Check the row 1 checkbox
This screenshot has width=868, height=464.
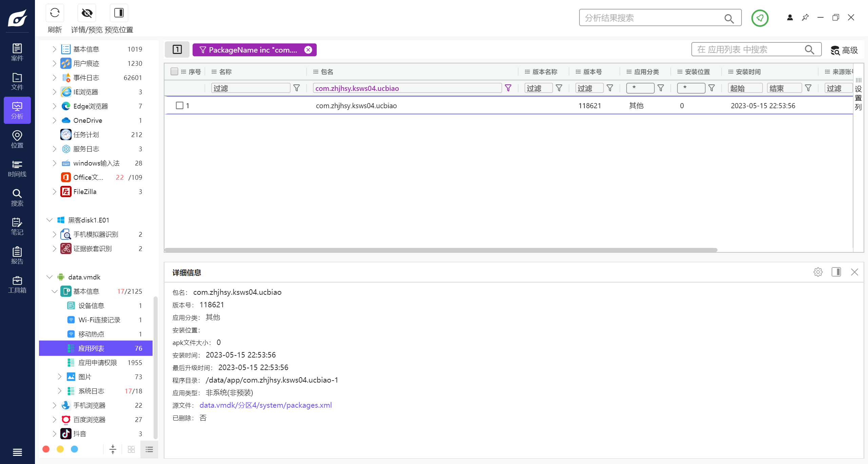pyautogui.click(x=180, y=105)
